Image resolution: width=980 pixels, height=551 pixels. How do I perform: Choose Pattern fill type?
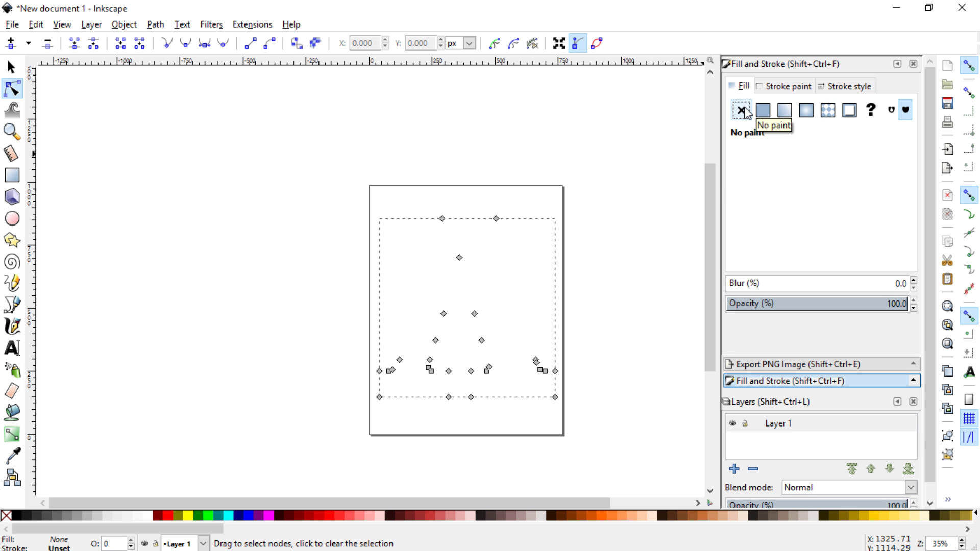pos(828,110)
